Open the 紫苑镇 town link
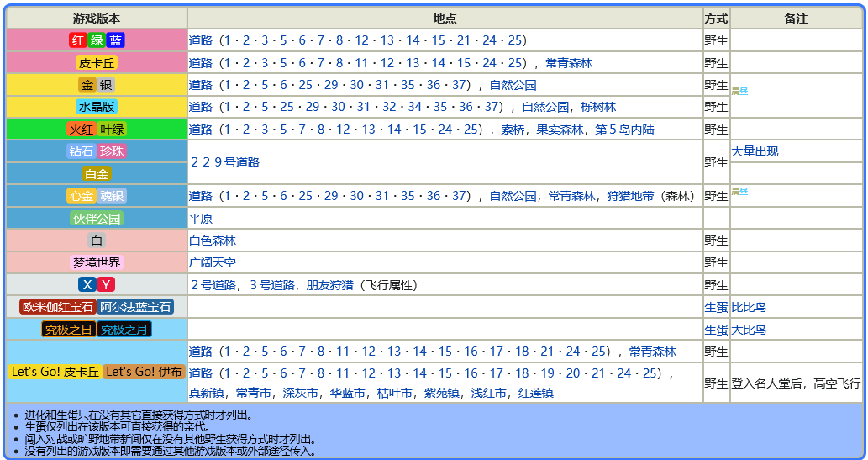868x460 pixels. (x=442, y=393)
